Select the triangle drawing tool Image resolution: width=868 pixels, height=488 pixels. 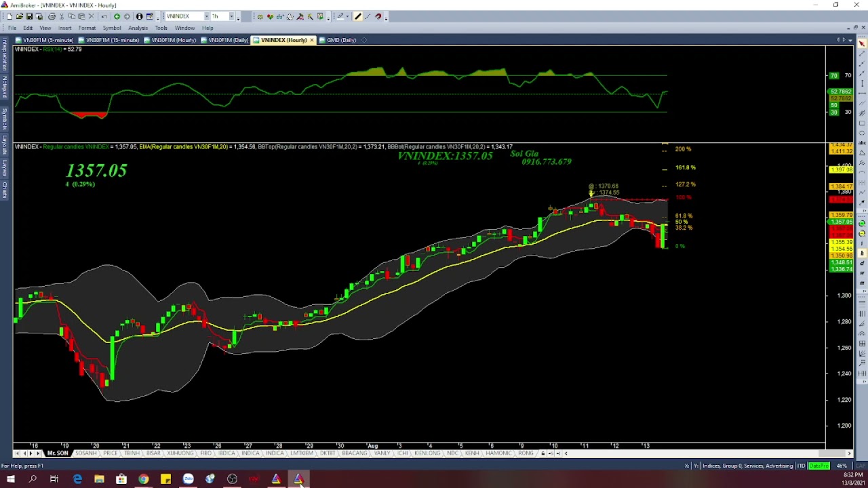tap(861, 152)
